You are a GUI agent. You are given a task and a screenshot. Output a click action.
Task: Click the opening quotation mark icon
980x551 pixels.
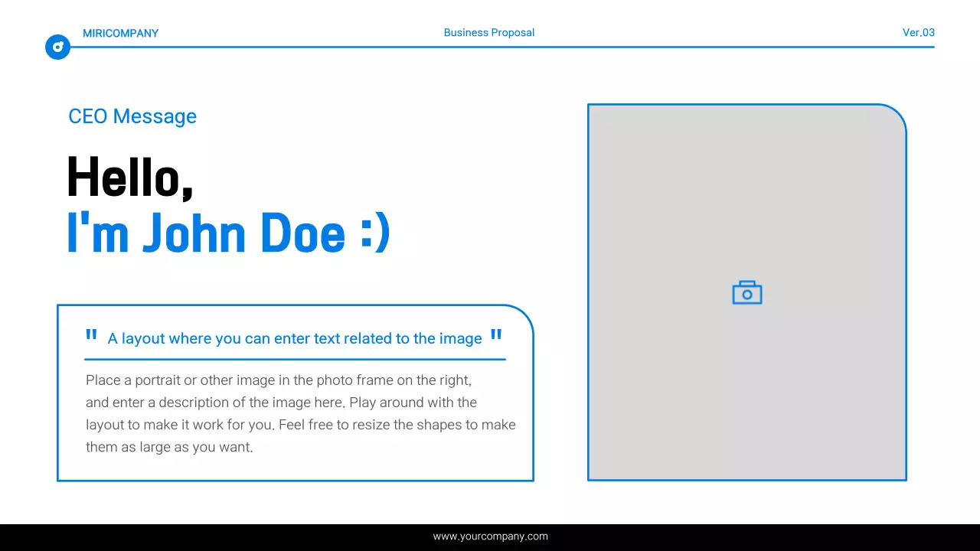click(91, 334)
